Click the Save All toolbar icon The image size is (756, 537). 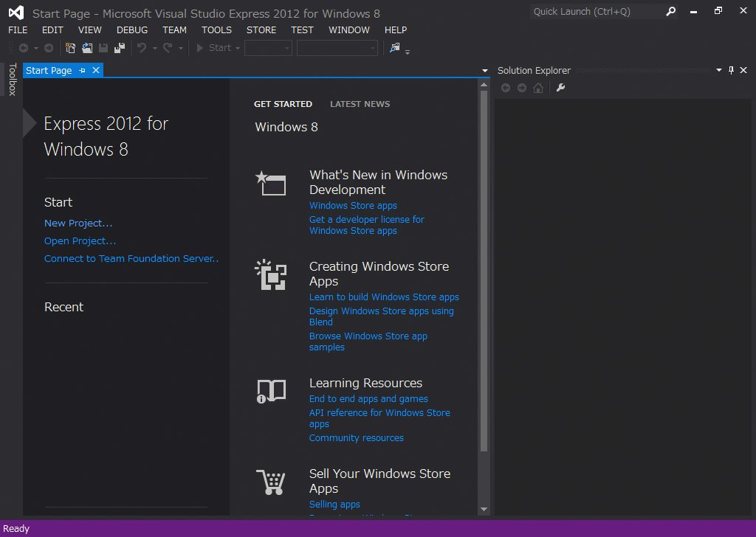pyautogui.click(x=120, y=48)
